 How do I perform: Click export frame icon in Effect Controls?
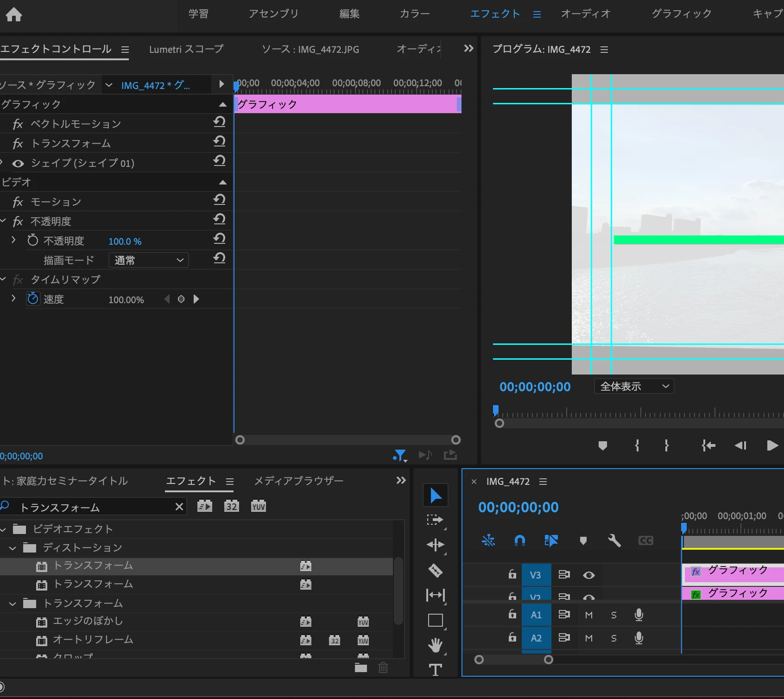450,455
